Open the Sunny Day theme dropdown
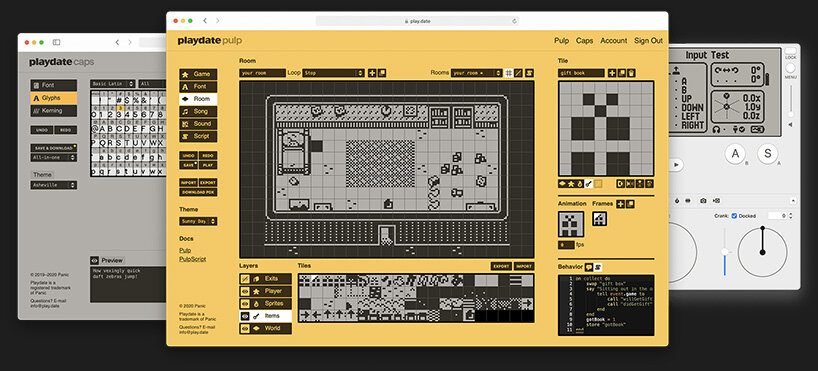This screenshot has height=371, width=818. (198, 222)
